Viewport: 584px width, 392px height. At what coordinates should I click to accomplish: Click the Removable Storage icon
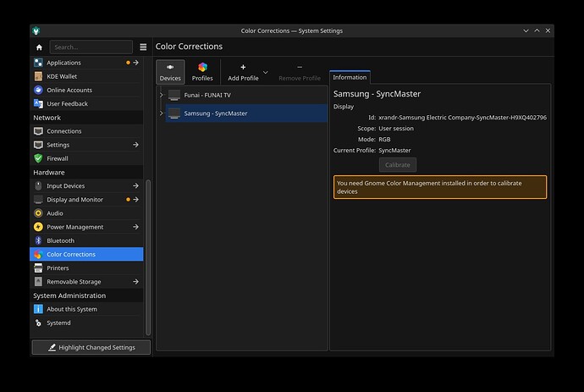(38, 281)
